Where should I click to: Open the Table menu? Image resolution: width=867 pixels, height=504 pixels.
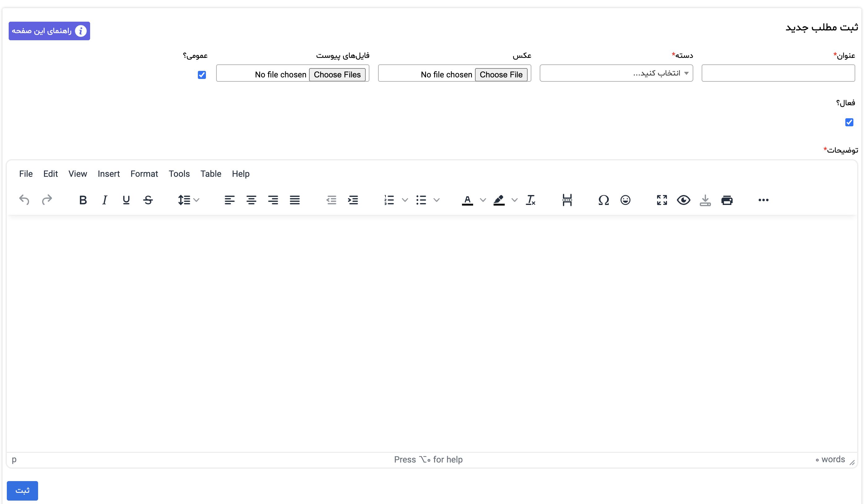pyautogui.click(x=211, y=174)
